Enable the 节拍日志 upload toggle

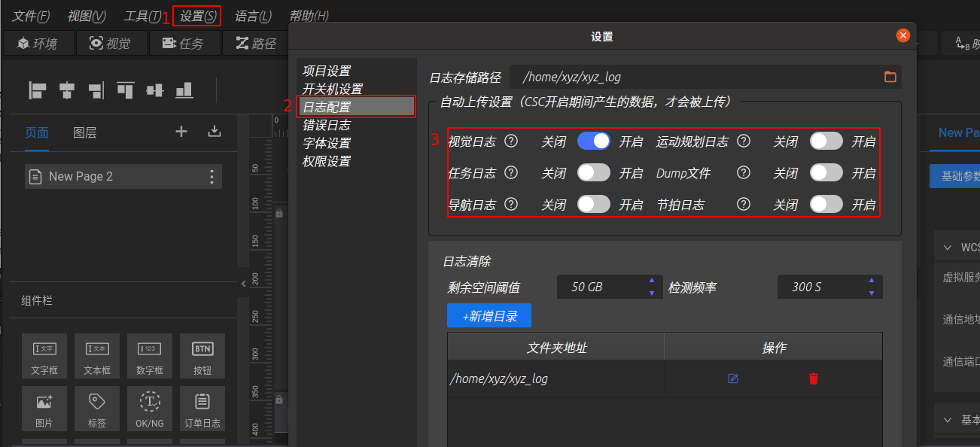pos(826,204)
